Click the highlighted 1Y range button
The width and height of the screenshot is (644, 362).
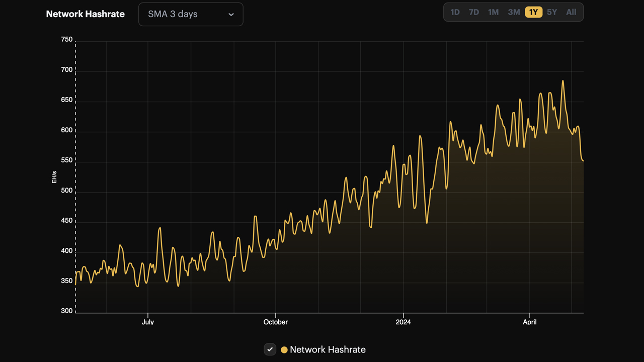point(533,12)
